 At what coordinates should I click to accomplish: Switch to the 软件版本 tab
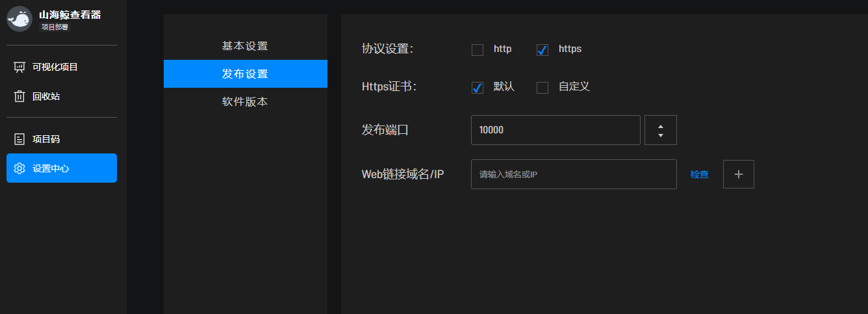245,101
